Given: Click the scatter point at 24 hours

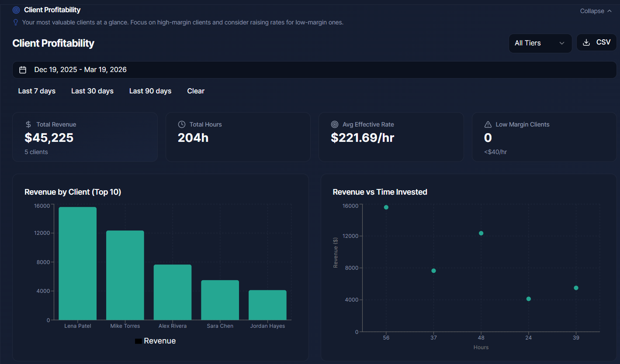Looking at the screenshot, I should click(x=529, y=299).
